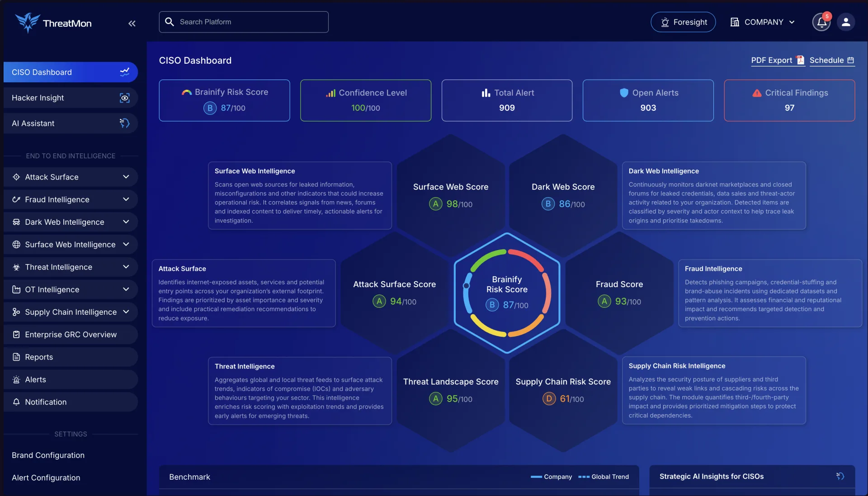
Task: Collapse the sidebar with double-chevron icon
Action: click(132, 24)
